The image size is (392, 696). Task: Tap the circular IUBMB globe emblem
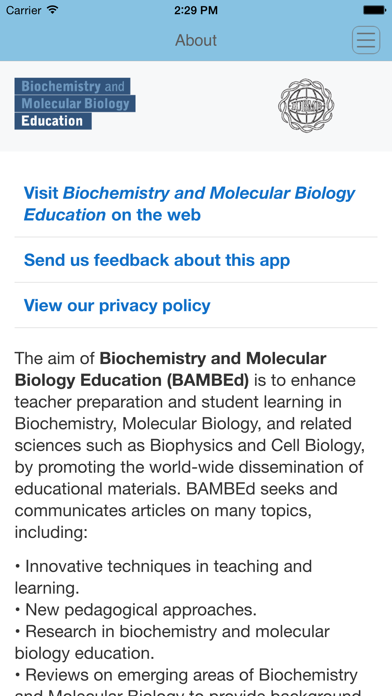pyautogui.click(x=306, y=105)
